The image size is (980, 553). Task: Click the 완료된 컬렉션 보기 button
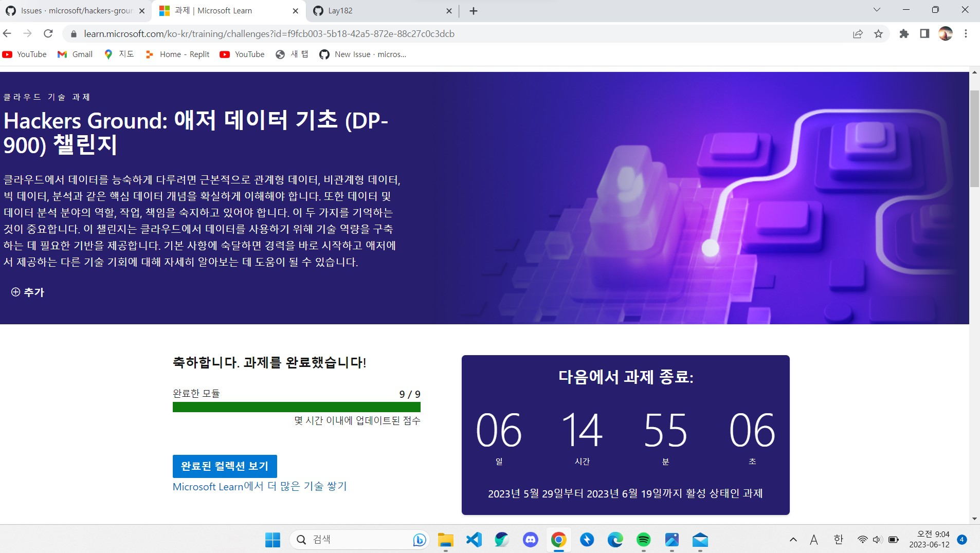pos(224,466)
